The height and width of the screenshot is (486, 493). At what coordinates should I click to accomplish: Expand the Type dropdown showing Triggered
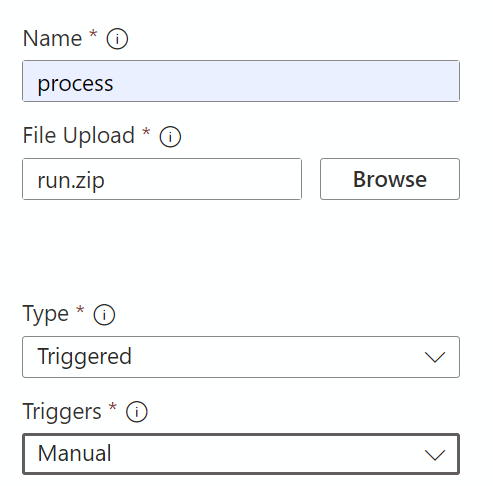point(241,357)
